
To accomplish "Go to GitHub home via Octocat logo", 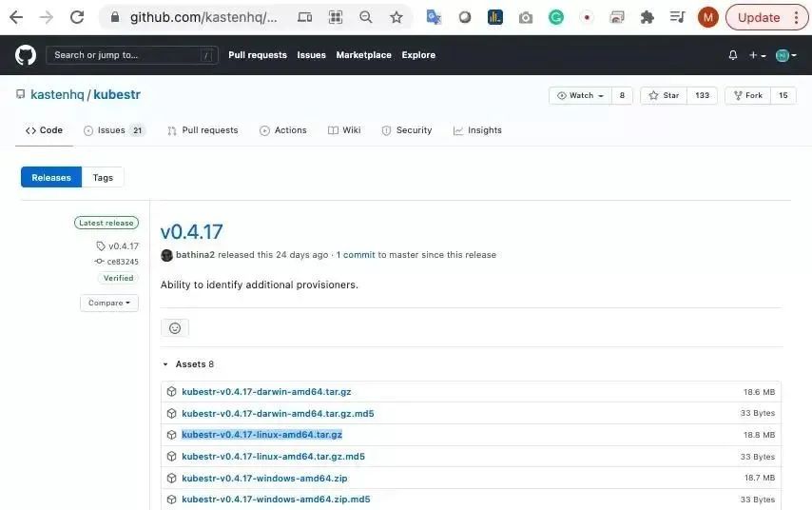I will tap(26, 55).
